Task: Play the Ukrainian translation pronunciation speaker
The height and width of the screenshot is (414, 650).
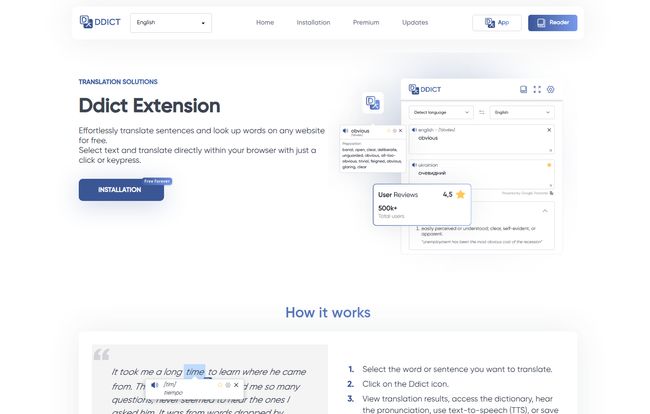Action: tap(414, 165)
